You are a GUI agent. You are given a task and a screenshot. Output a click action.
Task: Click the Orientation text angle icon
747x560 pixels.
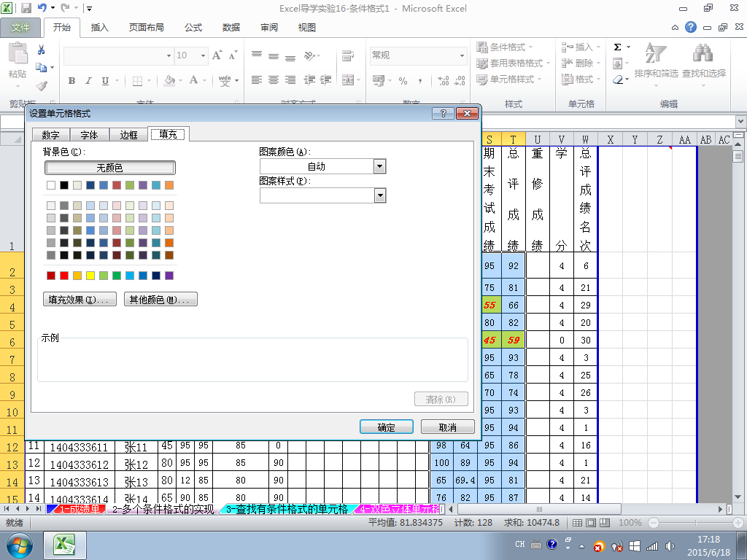tap(309, 55)
